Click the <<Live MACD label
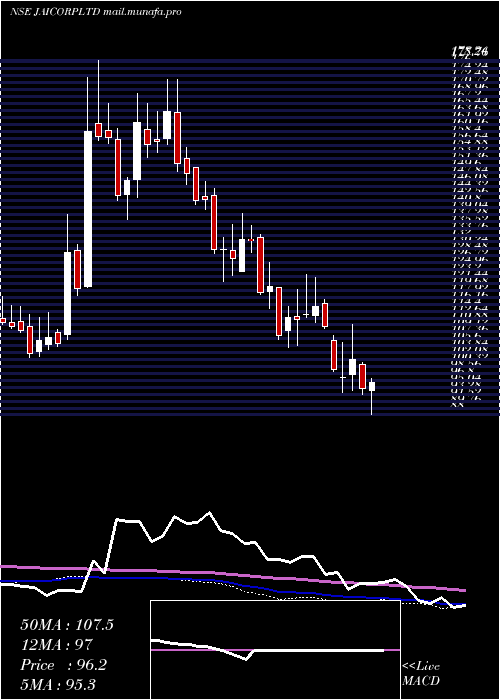Screen dimensions: 500x700 (x=421, y=674)
